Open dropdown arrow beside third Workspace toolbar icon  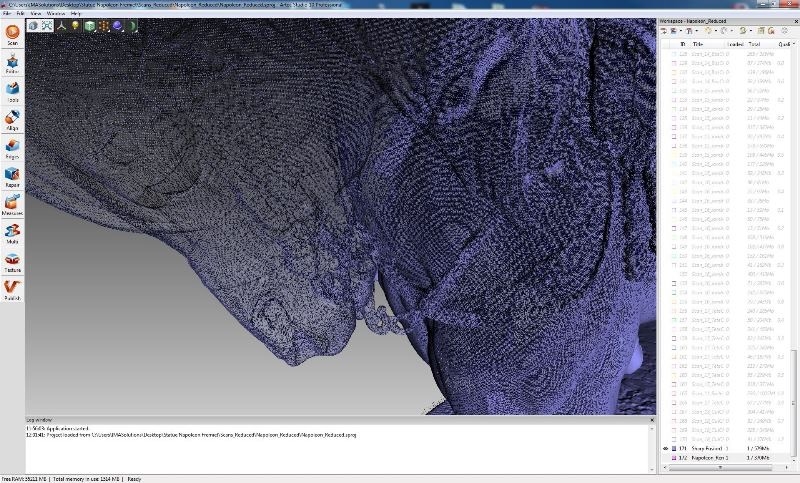point(696,31)
